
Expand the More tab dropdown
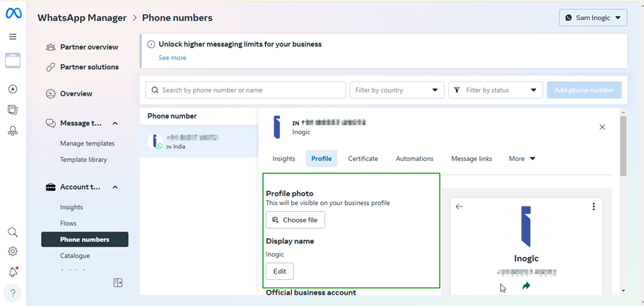click(x=522, y=159)
